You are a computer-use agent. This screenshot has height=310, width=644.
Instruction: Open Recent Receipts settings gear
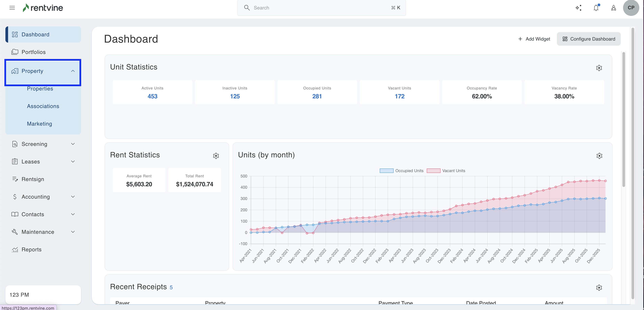(x=599, y=288)
